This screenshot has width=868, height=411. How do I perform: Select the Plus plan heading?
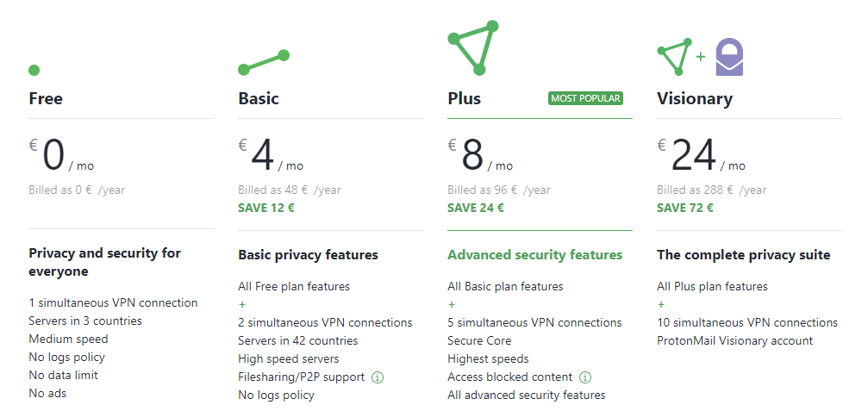coord(464,98)
